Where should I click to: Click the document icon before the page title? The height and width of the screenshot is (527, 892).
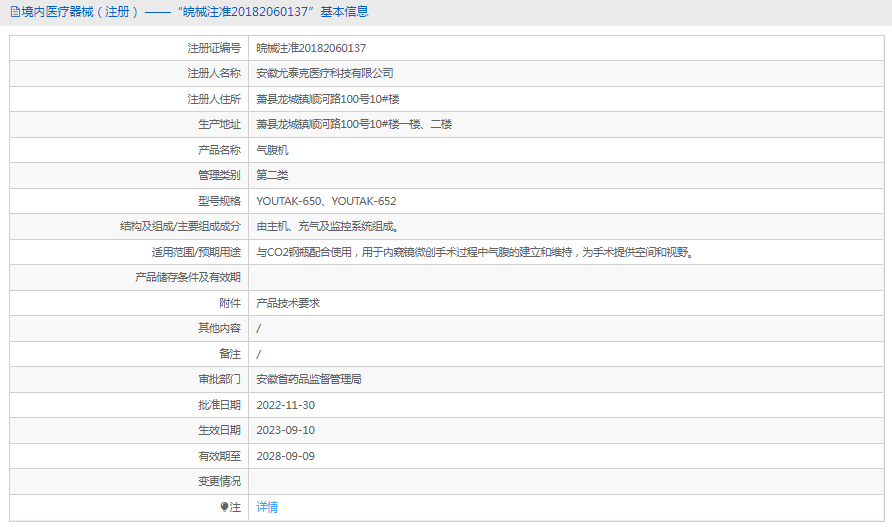tap(15, 12)
